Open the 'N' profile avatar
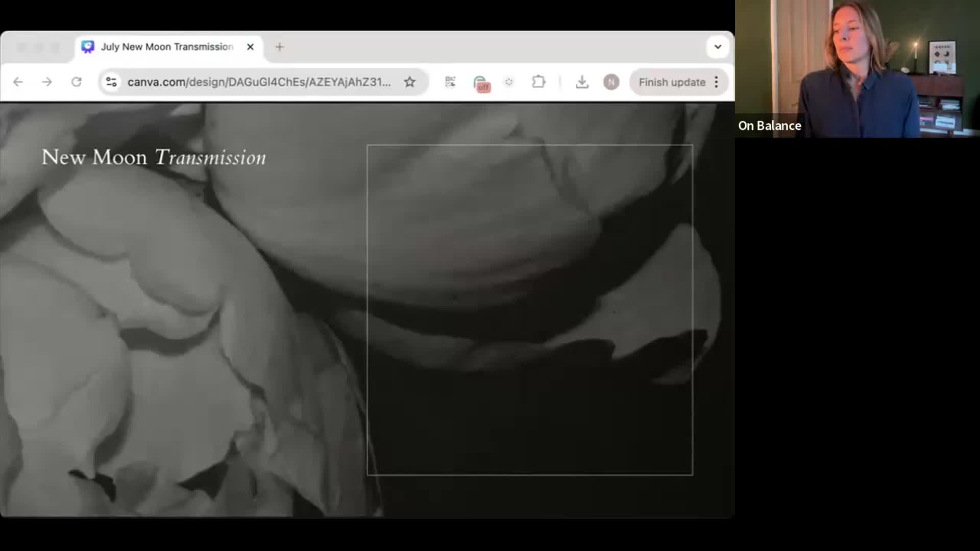980x551 pixels. pyautogui.click(x=611, y=82)
